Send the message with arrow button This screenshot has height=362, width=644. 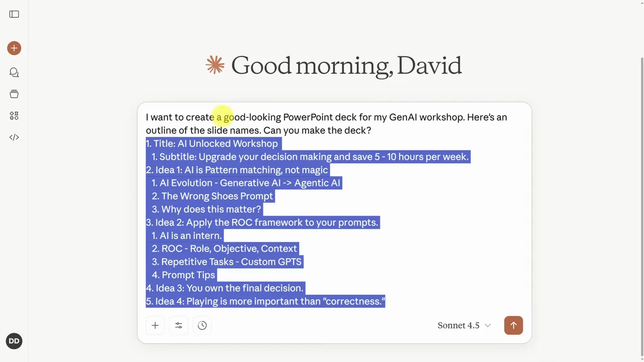[x=514, y=325]
